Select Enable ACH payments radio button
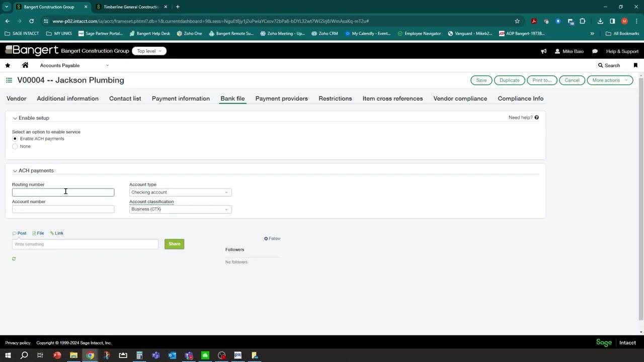The width and height of the screenshot is (644, 362). [15, 139]
